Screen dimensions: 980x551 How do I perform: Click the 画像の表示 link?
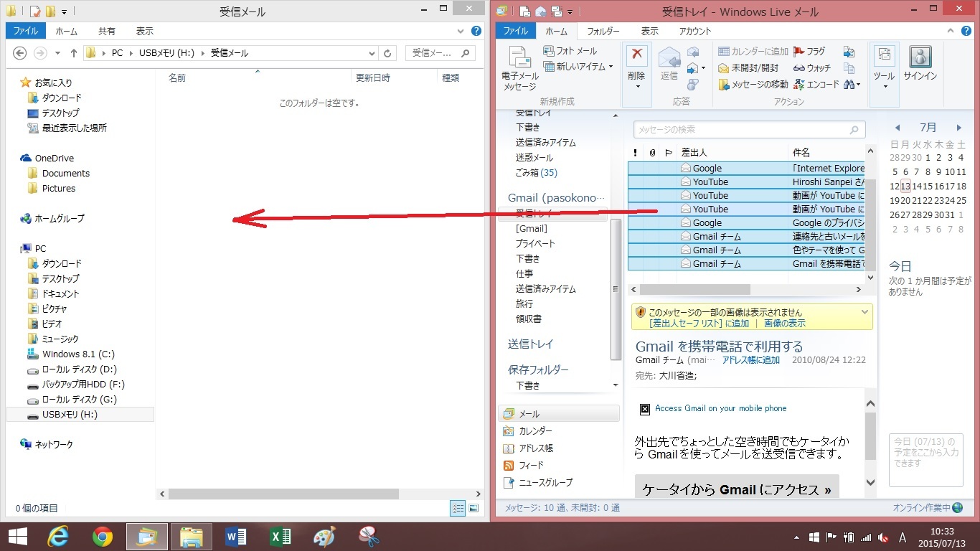click(x=784, y=323)
